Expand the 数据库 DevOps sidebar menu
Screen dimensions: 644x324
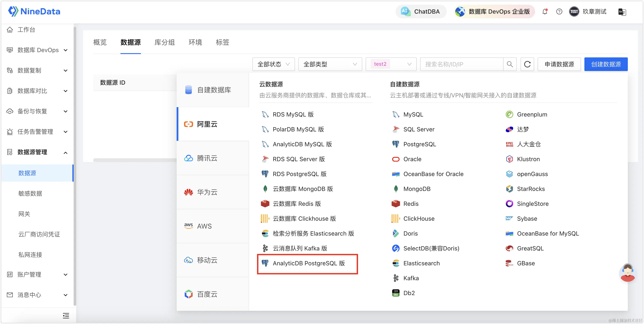37,50
